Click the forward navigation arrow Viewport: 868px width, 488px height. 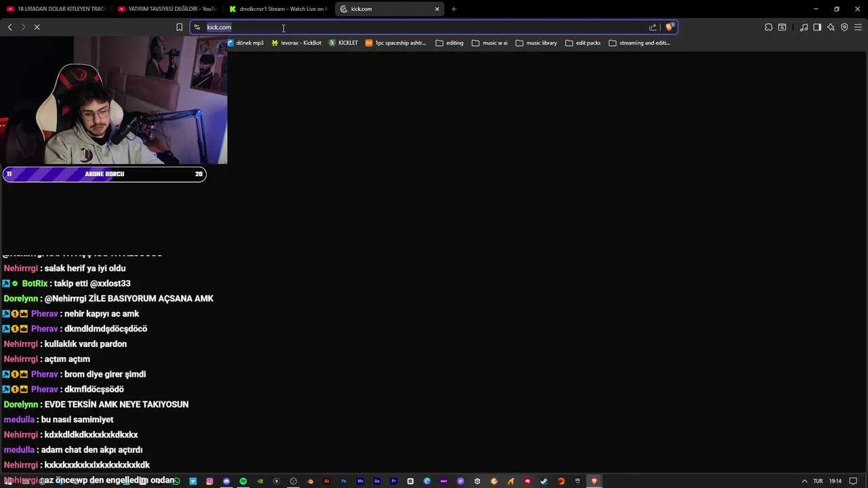(23, 27)
